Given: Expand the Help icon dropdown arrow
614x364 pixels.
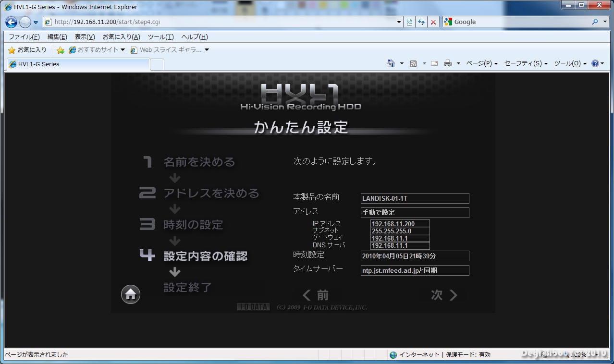Looking at the screenshot, I should (x=602, y=63).
